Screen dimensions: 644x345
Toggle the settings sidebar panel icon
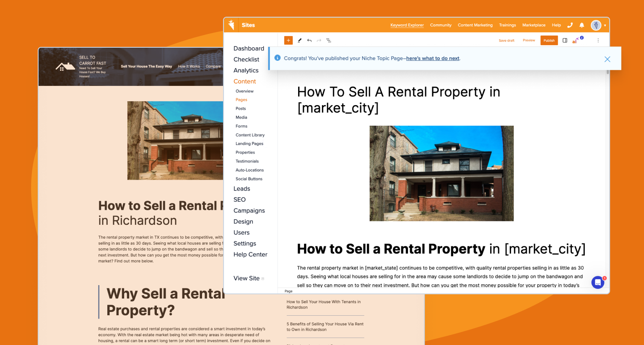point(565,41)
